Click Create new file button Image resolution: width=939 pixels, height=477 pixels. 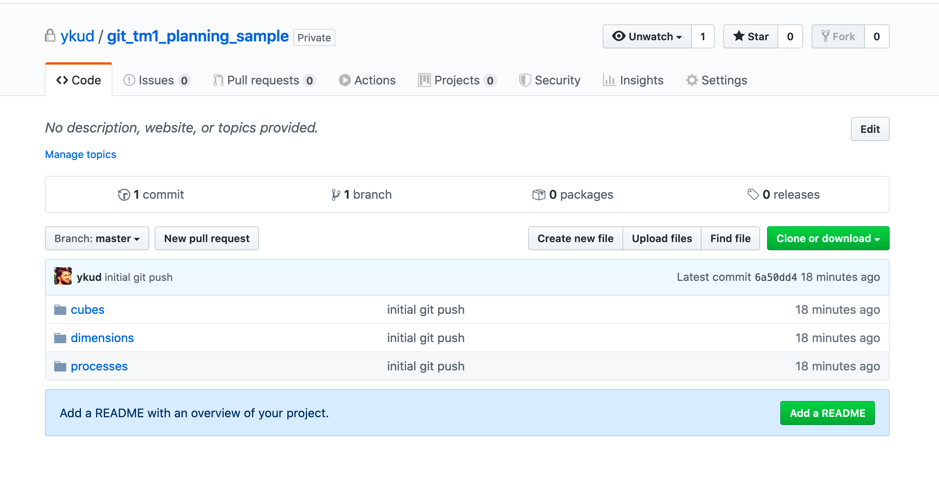pyautogui.click(x=575, y=238)
